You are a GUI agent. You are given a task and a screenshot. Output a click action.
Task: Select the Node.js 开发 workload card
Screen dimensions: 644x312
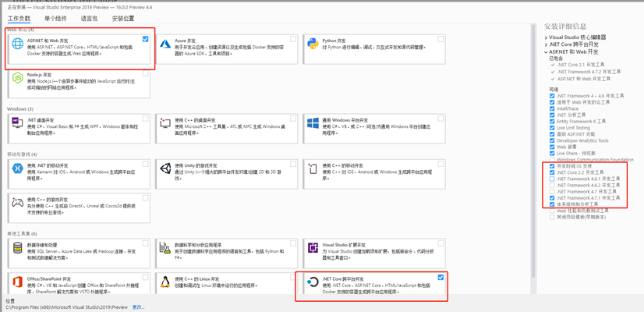coord(79,83)
